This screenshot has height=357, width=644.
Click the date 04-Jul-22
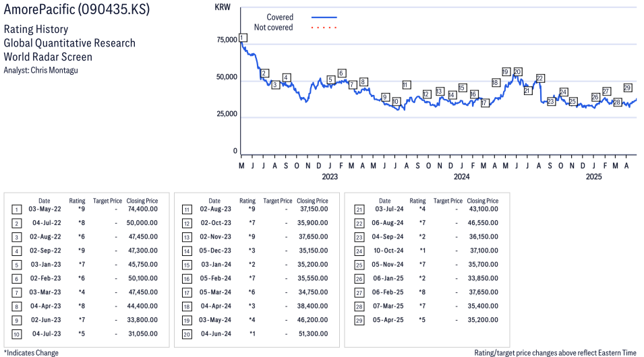pos(47,223)
